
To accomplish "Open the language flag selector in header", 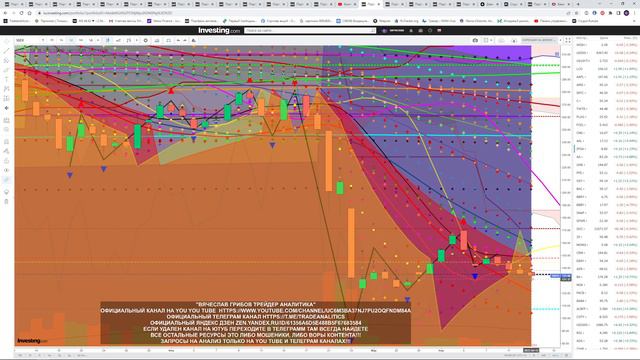I will point(439,31).
